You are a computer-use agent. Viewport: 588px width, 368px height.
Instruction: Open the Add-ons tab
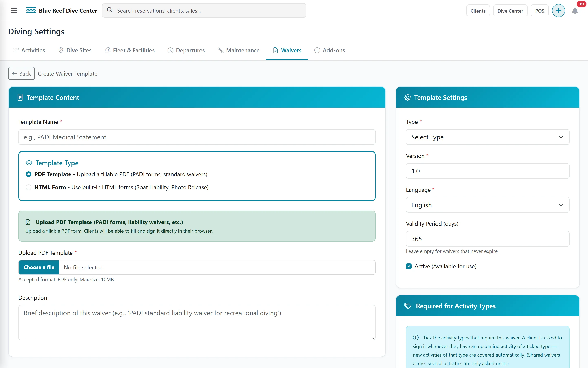330,50
